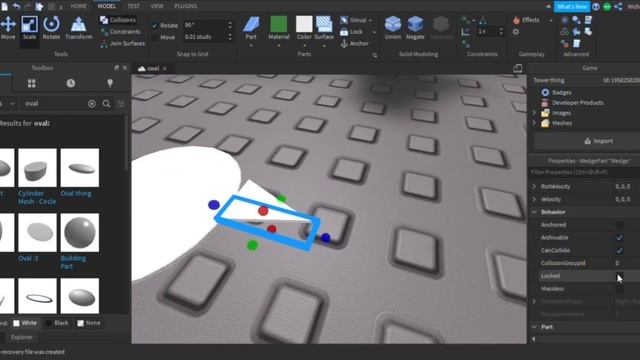This screenshot has width=640, height=360.
Task: Click the viewport maximize icon
Action: tap(518, 68)
